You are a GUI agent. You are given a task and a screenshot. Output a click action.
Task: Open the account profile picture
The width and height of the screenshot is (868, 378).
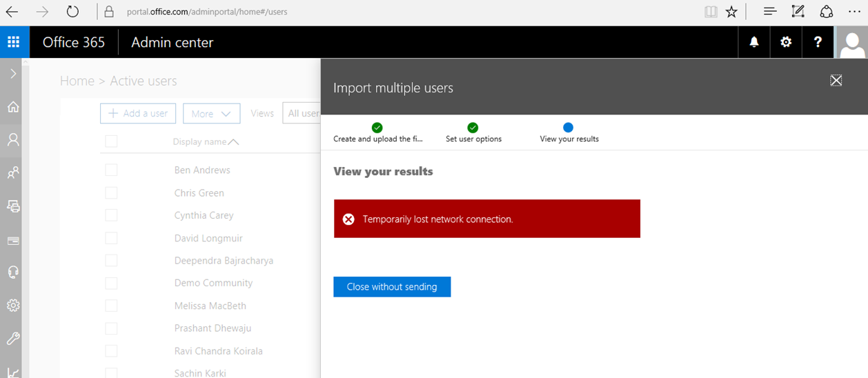tap(851, 43)
